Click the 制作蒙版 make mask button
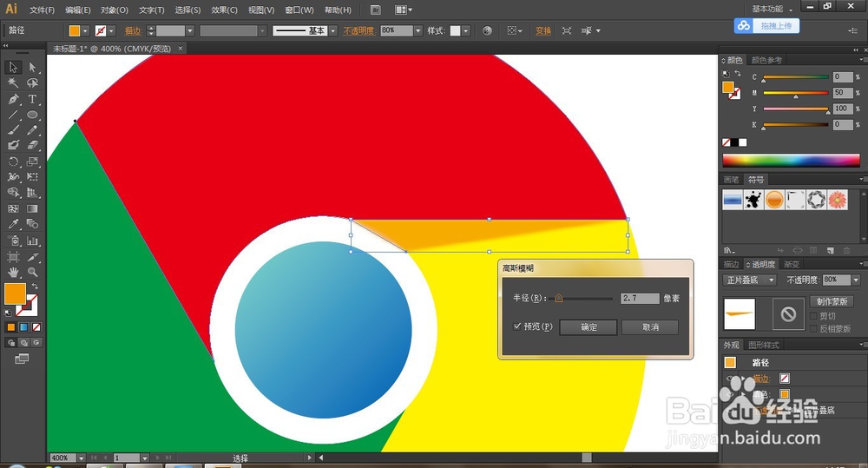Screen dimensions: 868x468 (832, 301)
